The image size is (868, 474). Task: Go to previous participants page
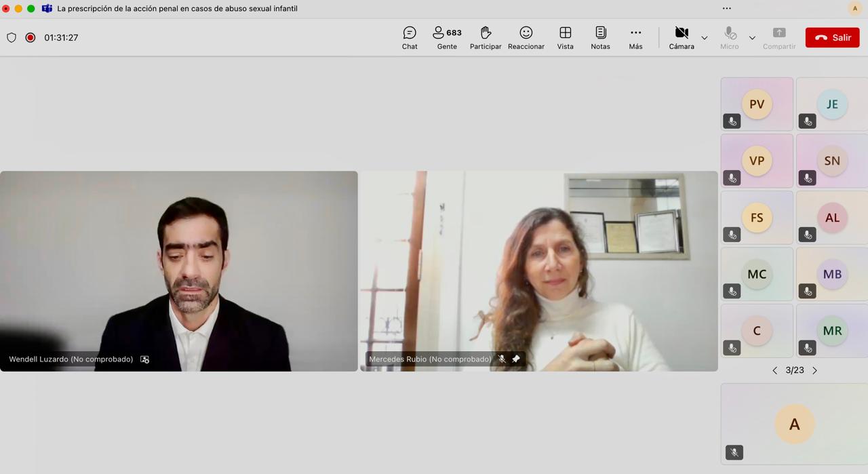coord(774,370)
